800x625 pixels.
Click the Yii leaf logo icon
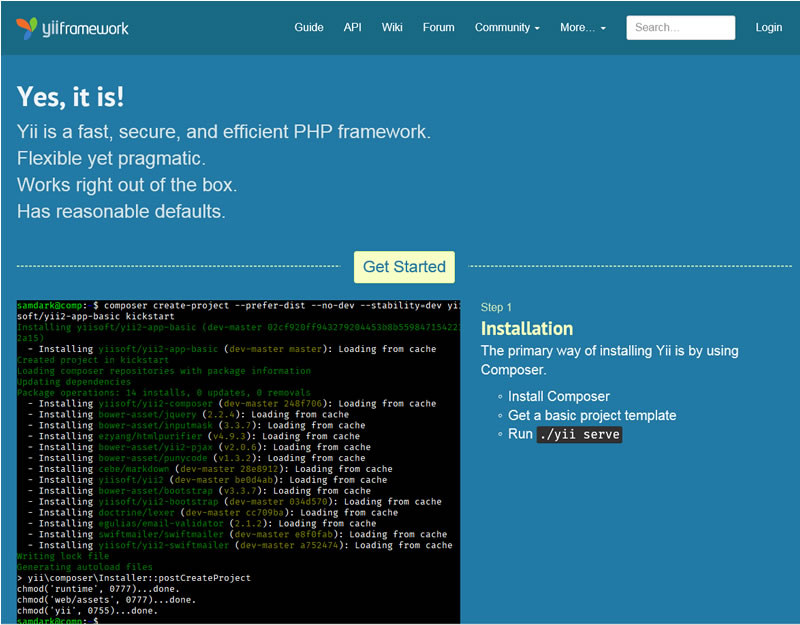27,28
